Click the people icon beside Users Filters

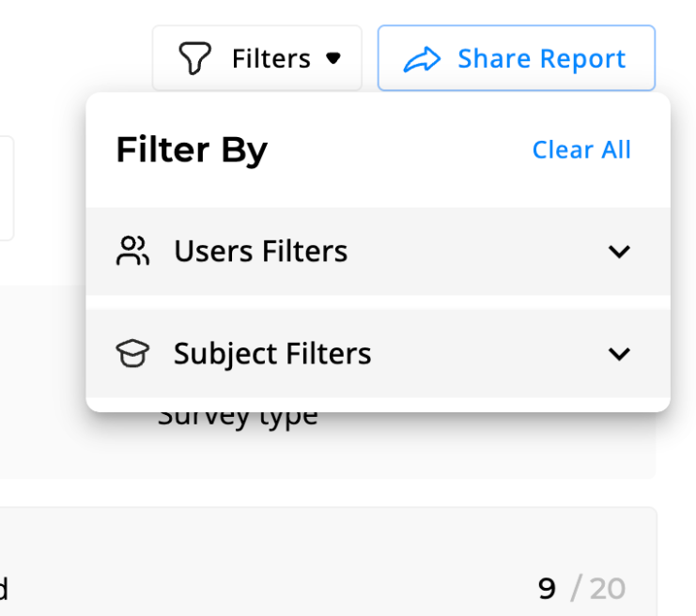pyautogui.click(x=132, y=252)
